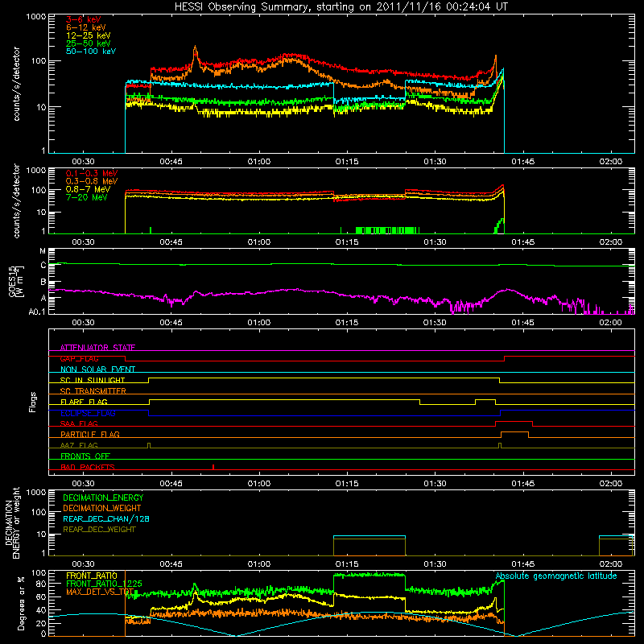Click the 01:45 tick label under Flags panel
644x644 pixels.
point(522,484)
